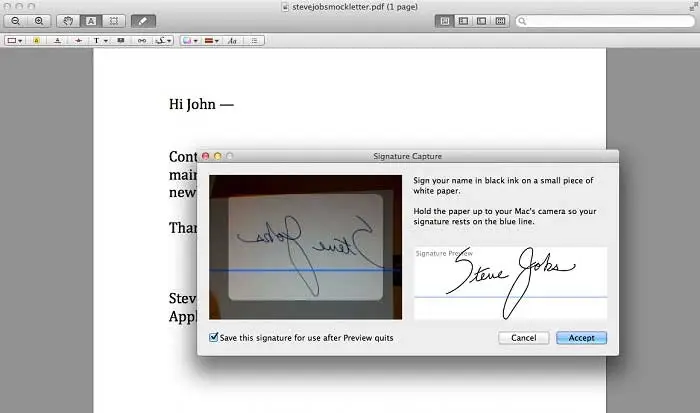
Task: Switch to Table of Contents view
Action: click(482, 21)
